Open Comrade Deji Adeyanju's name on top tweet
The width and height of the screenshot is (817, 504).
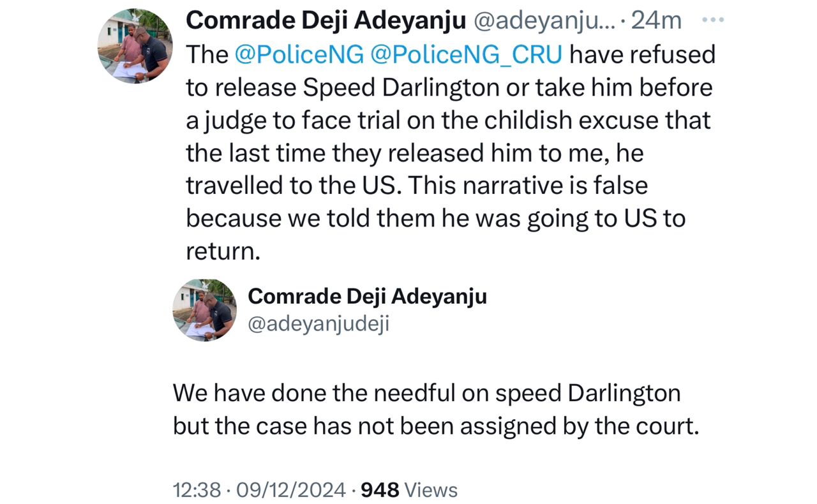(326, 21)
